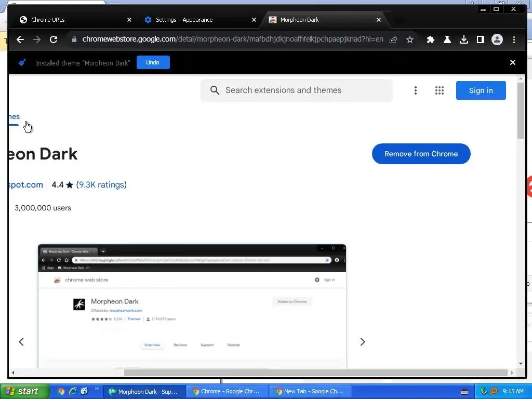This screenshot has height=399, width=532.
Task: Open the Google apps grid
Action: tap(440, 90)
